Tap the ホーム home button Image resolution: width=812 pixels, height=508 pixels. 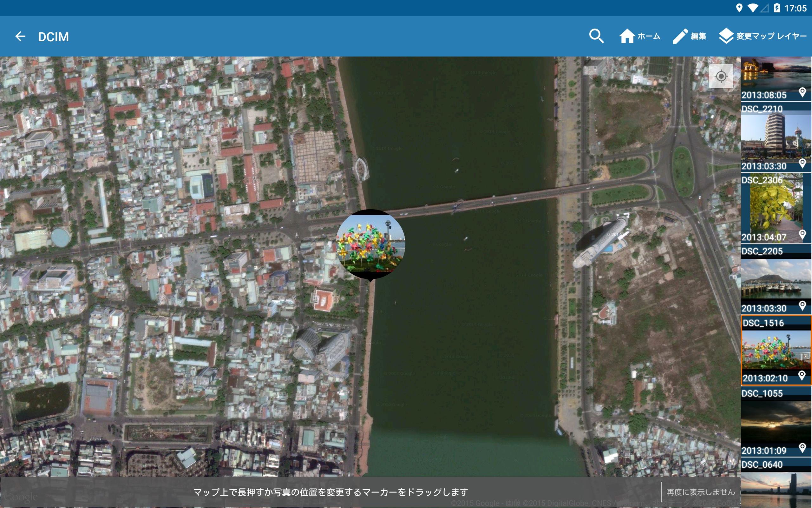639,36
